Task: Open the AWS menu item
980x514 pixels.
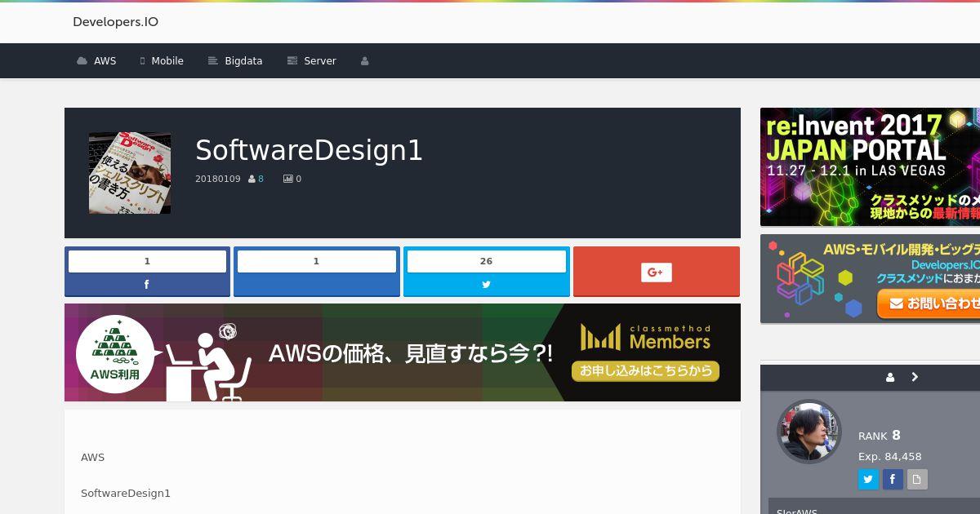Action: (x=96, y=61)
